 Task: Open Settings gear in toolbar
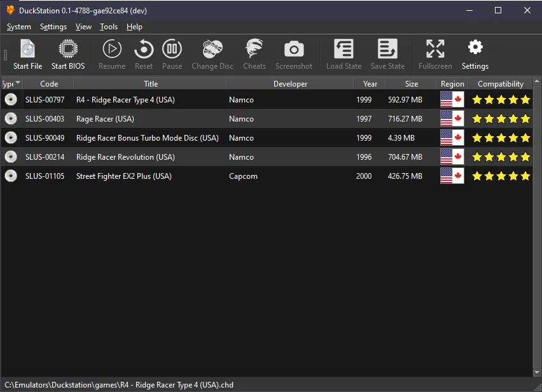[x=475, y=47]
